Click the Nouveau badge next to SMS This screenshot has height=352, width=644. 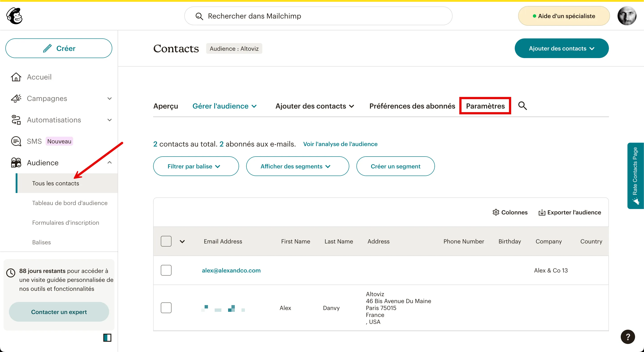tap(59, 141)
